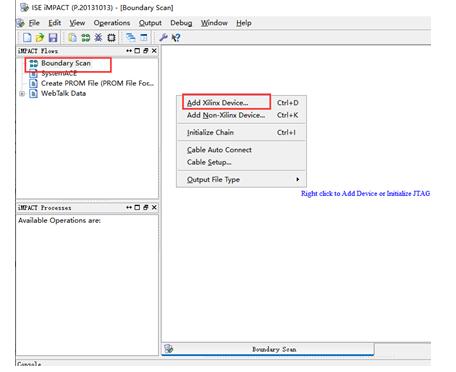Image resolution: width=456 pixels, height=372 pixels.
Task: Choose Add Non-Xilinx Device from context menu
Action: 241,115
